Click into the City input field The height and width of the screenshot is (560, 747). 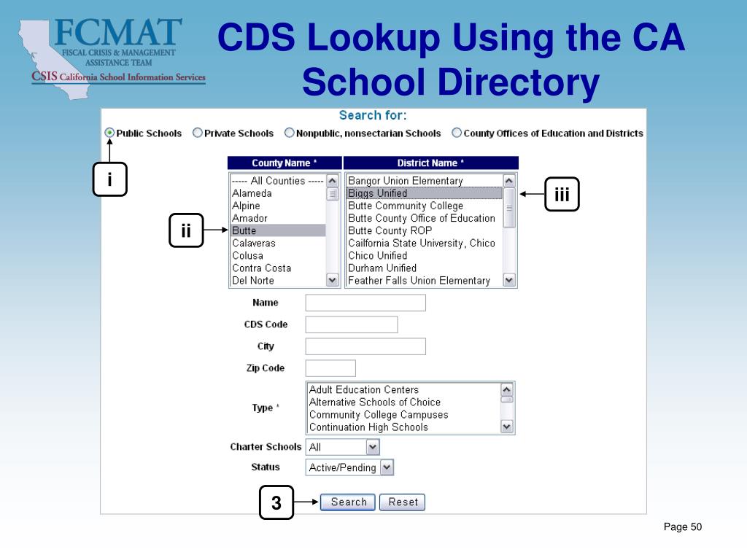365,346
